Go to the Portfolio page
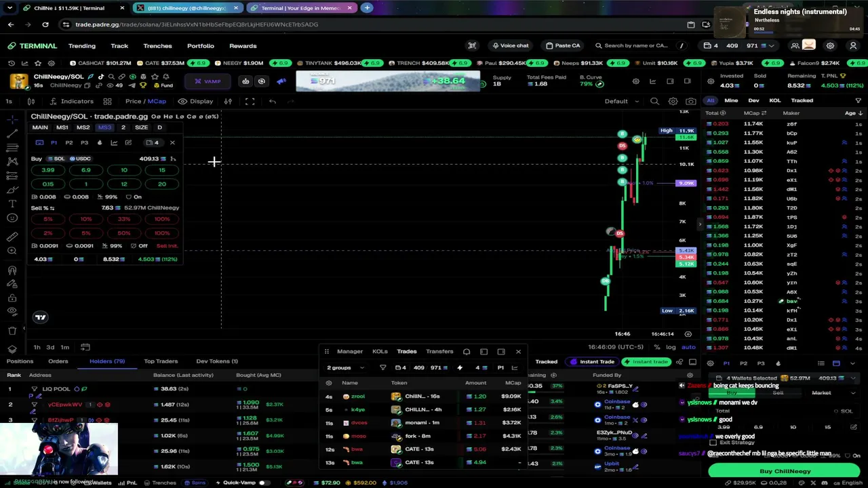Image resolution: width=868 pixels, height=488 pixels. pos(200,46)
